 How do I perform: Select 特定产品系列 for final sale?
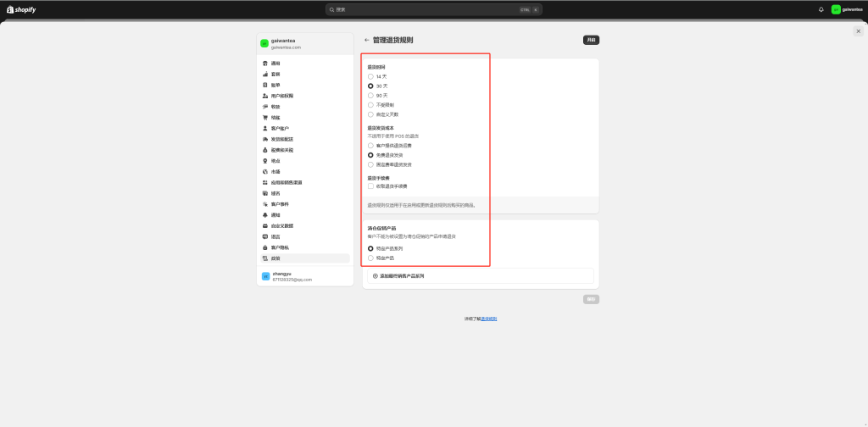(371, 249)
